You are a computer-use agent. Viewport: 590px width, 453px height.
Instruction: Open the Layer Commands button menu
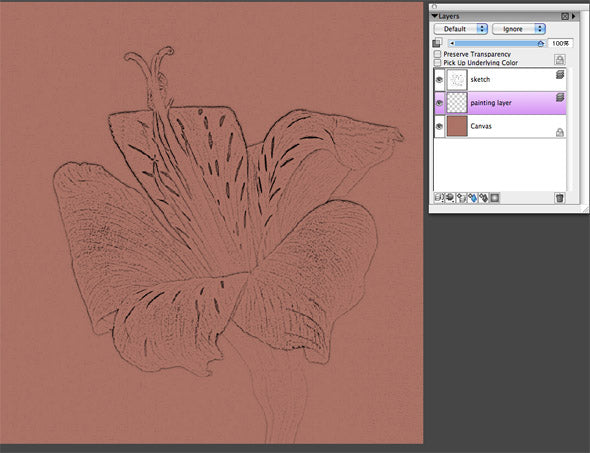coord(439,198)
